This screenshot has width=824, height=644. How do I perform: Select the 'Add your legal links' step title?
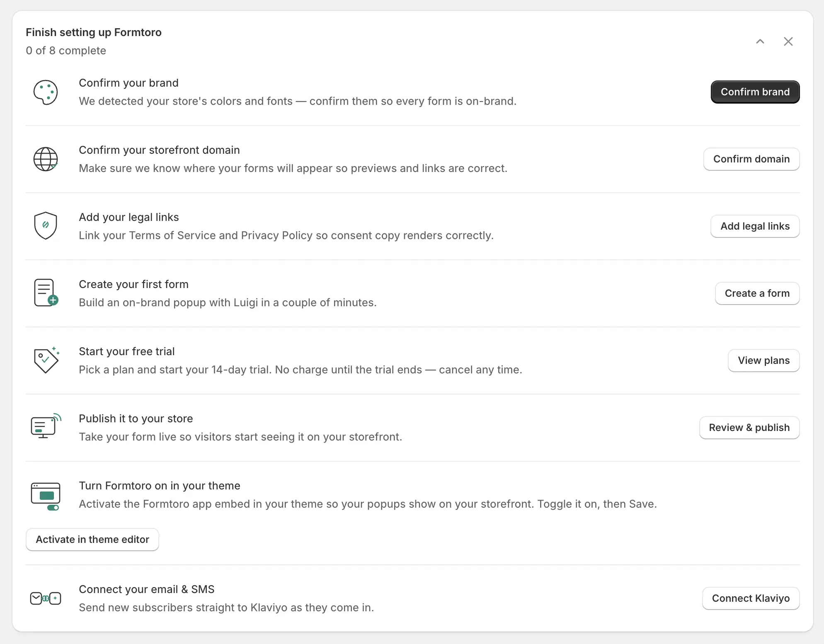(x=128, y=217)
